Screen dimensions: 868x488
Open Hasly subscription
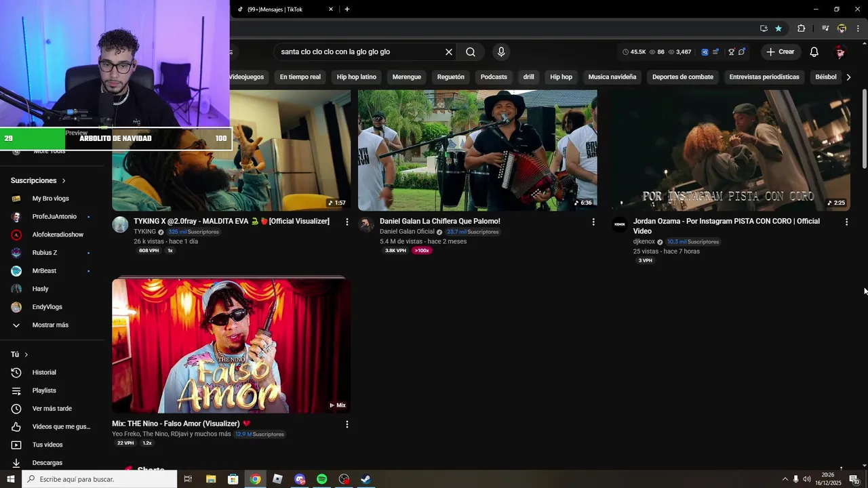coord(40,289)
